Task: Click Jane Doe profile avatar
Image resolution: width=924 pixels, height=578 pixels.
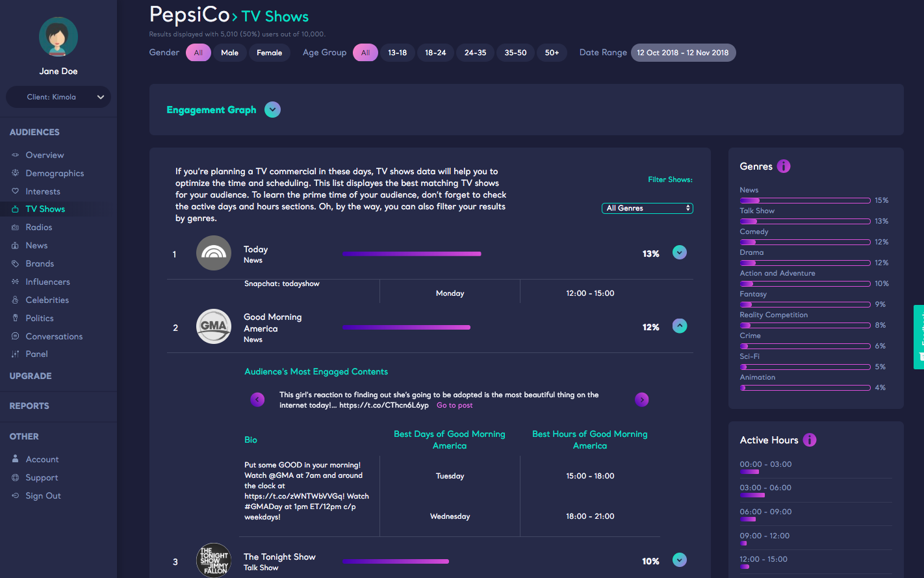Action: tap(58, 37)
